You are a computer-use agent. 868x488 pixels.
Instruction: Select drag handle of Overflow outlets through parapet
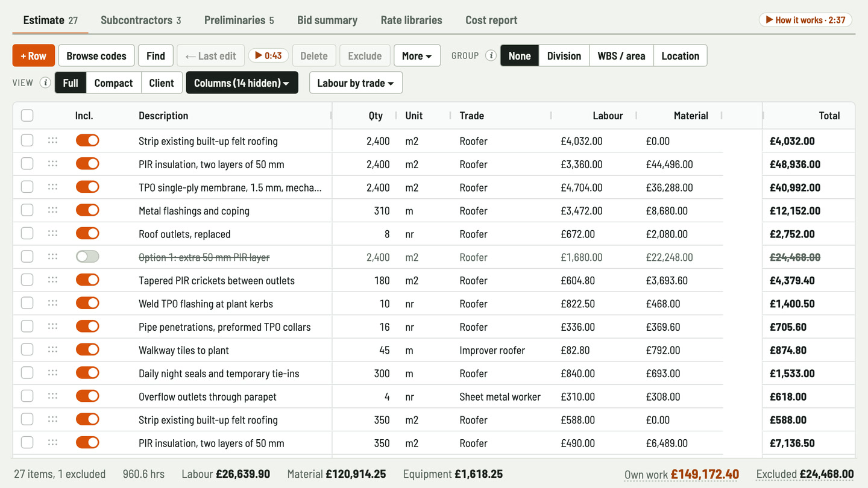[x=53, y=396]
